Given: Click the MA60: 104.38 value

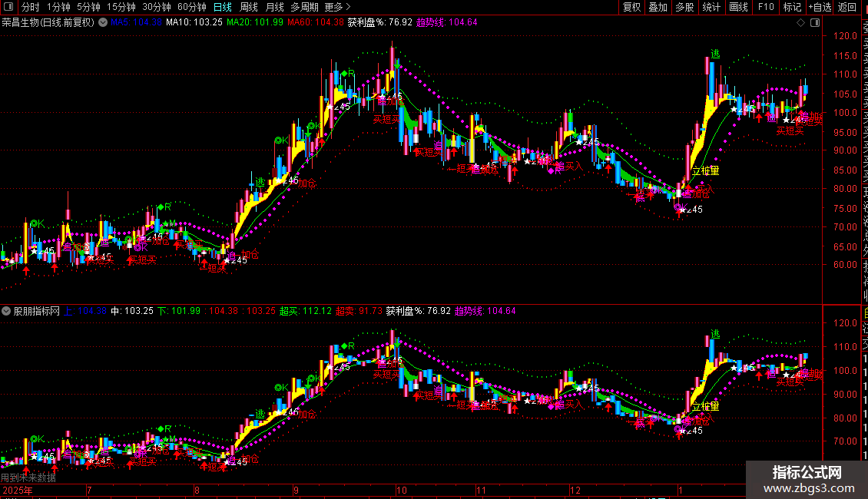Looking at the screenshot, I should point(316,23).
